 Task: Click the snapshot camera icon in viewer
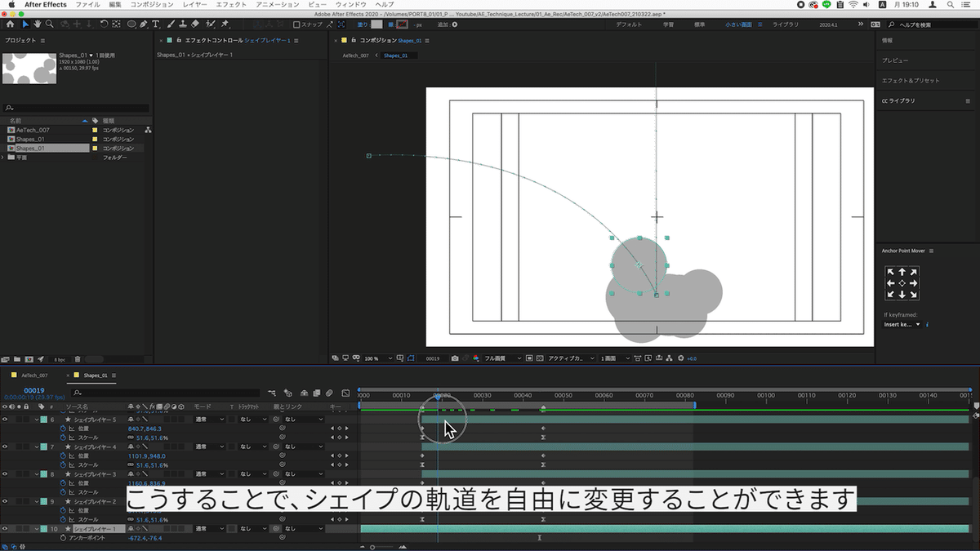(x=455, y=358)
